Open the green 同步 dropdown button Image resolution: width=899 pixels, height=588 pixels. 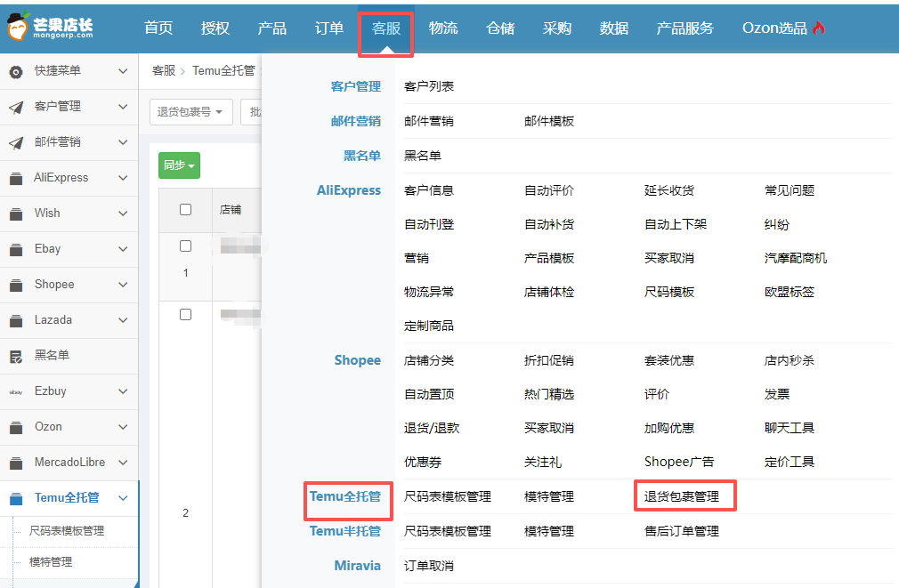[179, 165]
